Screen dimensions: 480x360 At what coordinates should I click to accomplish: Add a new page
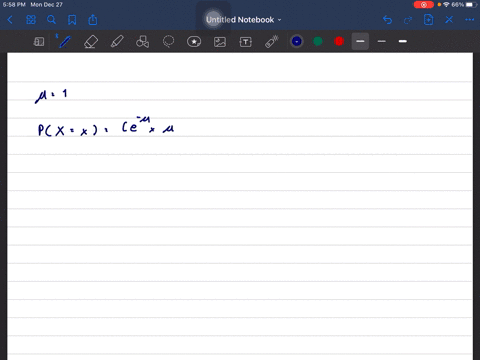[x=428, y=20]
